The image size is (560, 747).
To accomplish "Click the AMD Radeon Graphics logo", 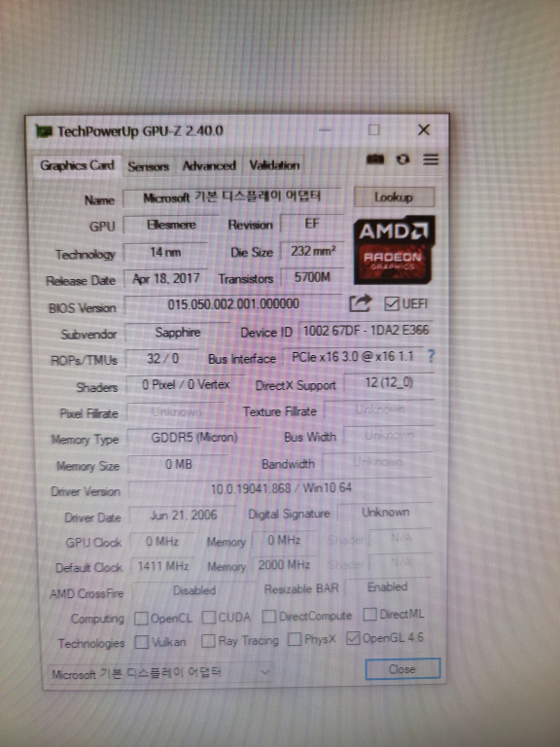I will coord(394,250).
